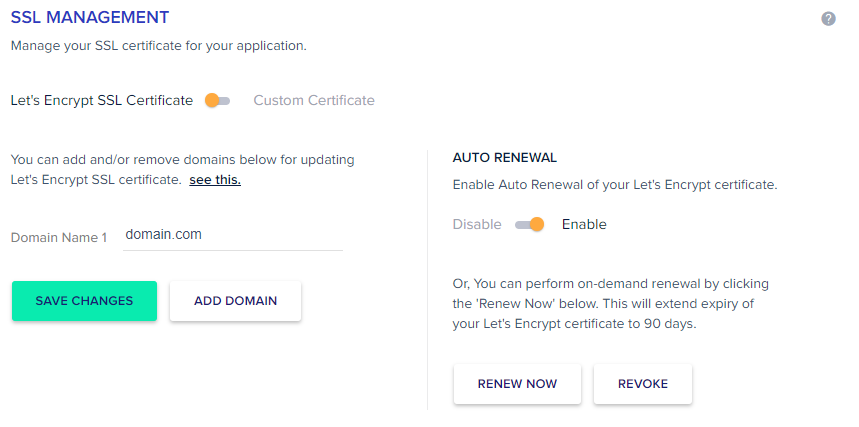Focus the Domain Name 1 input field
Screen dimensions: 859x427
233,236
